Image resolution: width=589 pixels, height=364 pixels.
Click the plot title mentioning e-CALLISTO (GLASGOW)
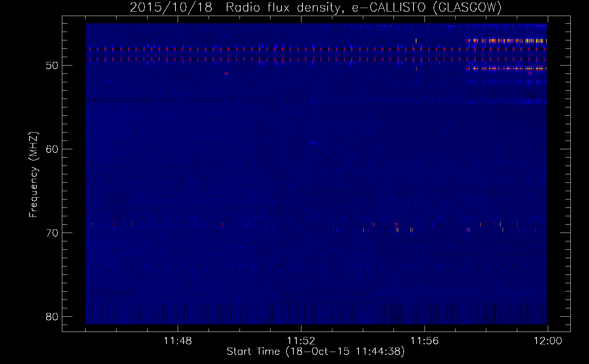tap(316, 8)
